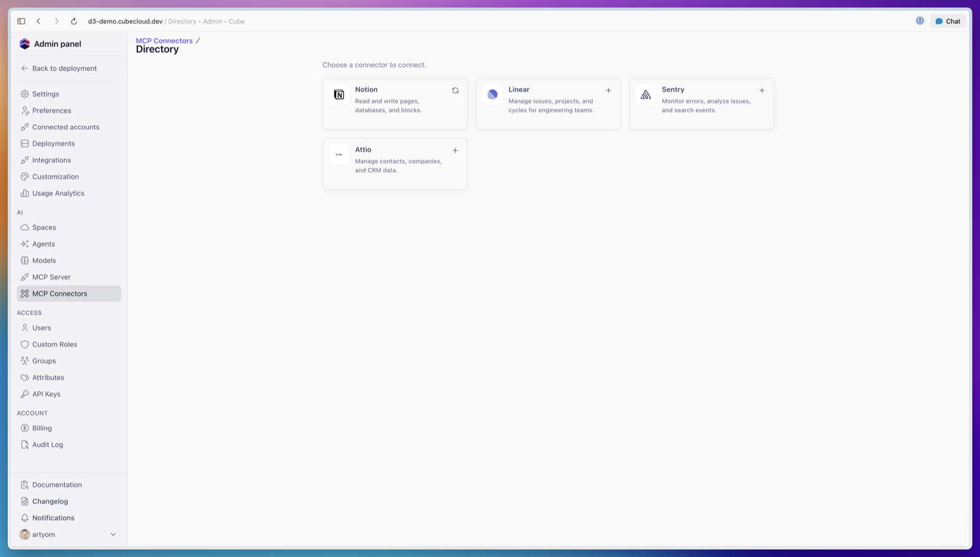
Task: Click the artyom user avatar
Action: [x=24, y=534]
